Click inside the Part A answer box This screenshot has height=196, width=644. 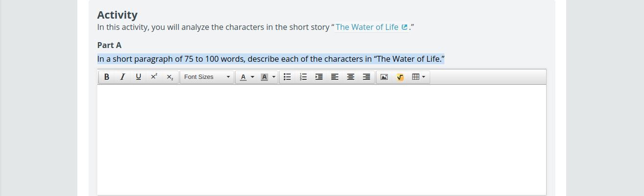[322, 140]
